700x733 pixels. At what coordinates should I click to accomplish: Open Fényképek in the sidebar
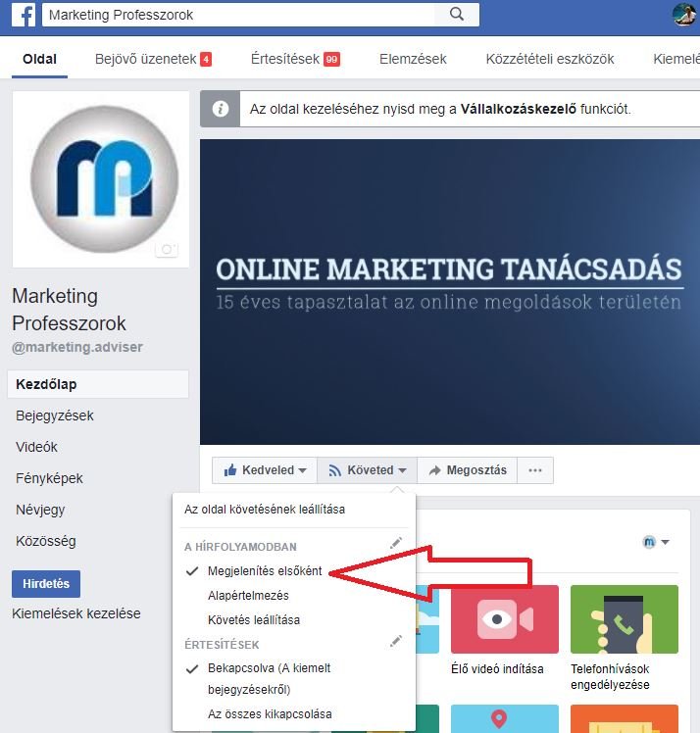[49, 478]
